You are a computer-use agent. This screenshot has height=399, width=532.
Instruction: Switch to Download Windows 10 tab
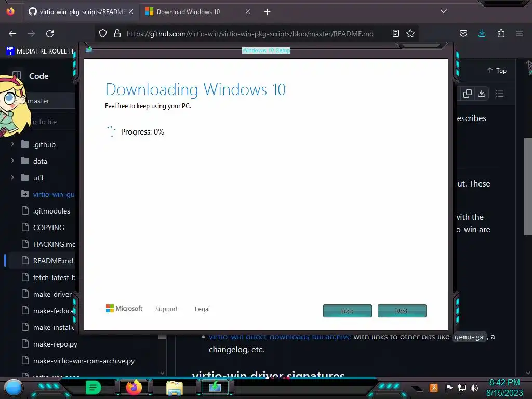coord(197,12)
